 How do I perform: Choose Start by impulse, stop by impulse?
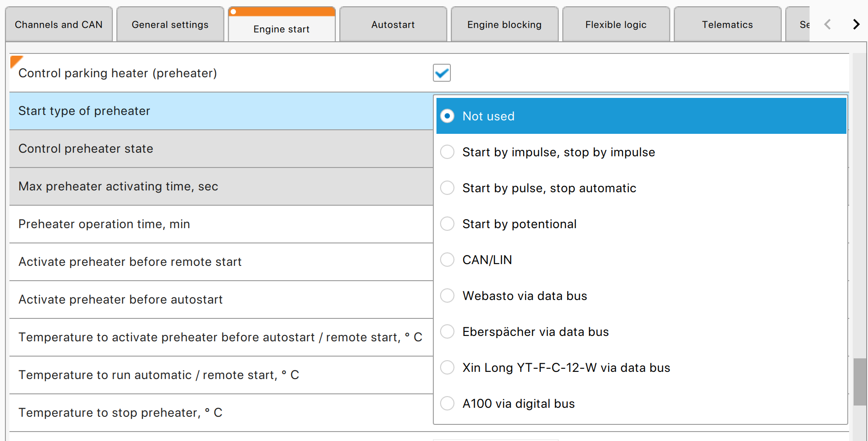tap(641, 152)
